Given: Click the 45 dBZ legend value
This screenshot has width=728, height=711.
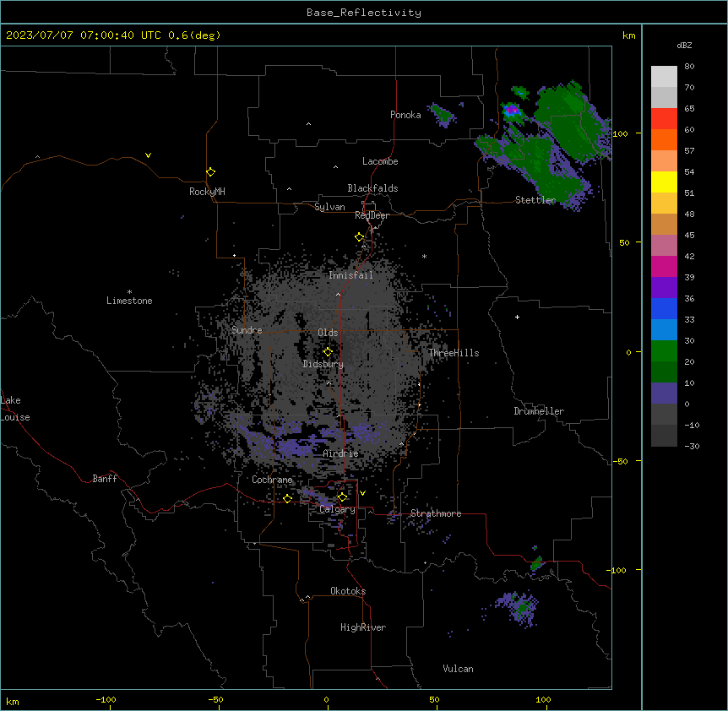Looking at the screenshot, I should click(x=689, y=235).
